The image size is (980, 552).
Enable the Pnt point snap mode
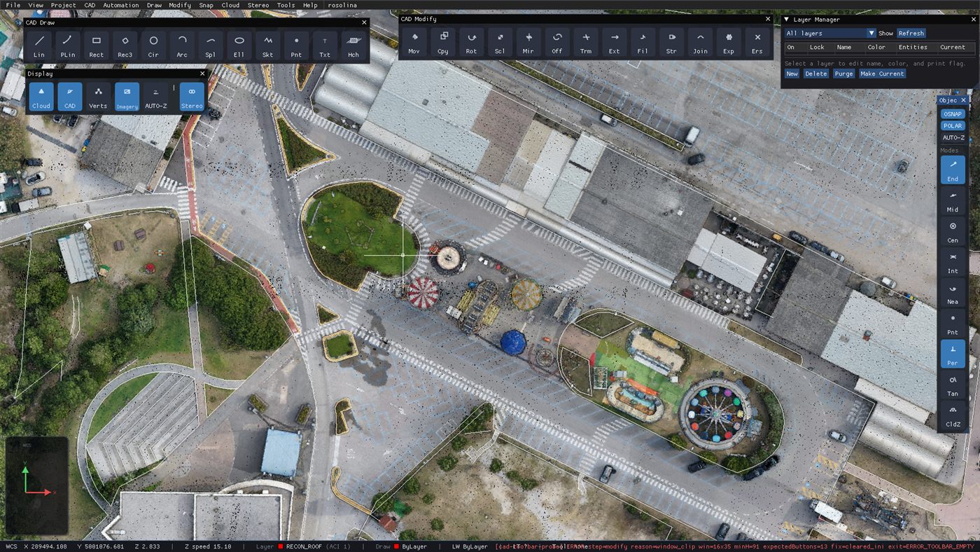click(953, 324)
